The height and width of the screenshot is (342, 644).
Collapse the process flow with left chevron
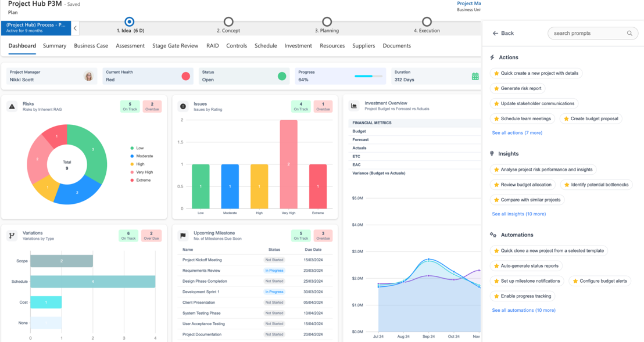pyautogui.click(x=75, y=28)
